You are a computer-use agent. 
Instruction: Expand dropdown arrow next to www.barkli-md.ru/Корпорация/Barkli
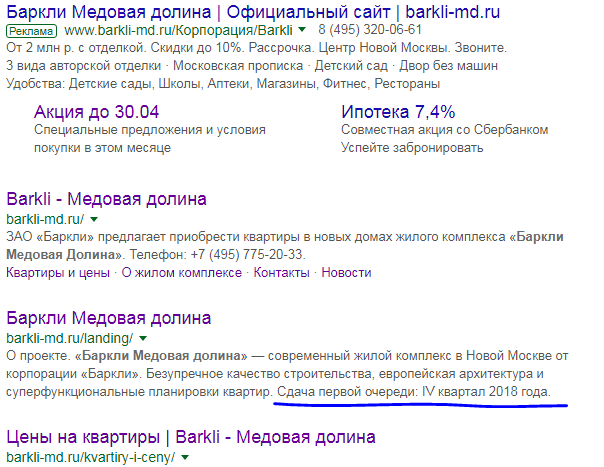point(302,30)
